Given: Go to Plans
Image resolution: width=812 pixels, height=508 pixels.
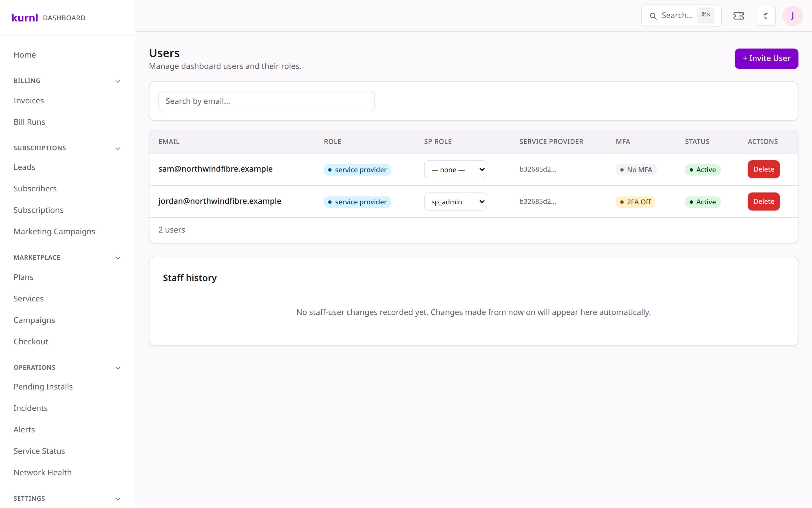Looking at the screenshot, I should (x=23, y=277).
